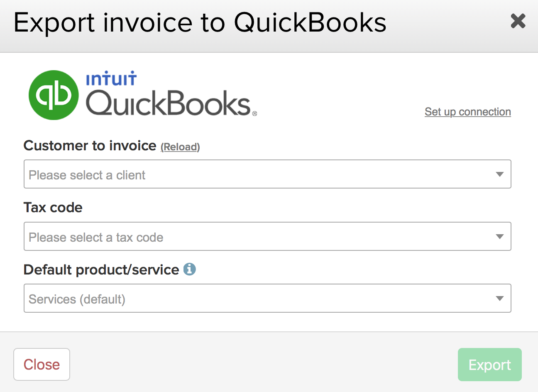
Task: Open the 'Please select a tax code' dropdown
Action: (x=267, y=236)
